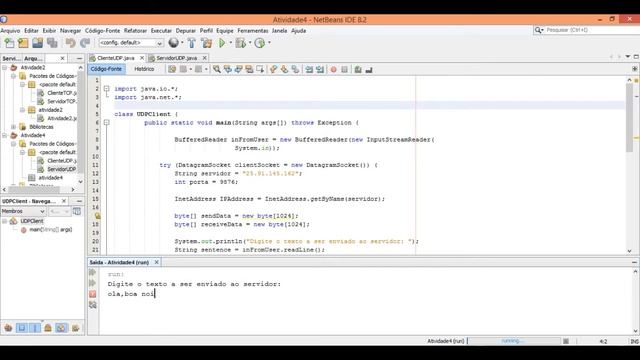Close the ClienteUDP.java tab
The height and width of the screenshot is (360, 640).
(142, 58)
